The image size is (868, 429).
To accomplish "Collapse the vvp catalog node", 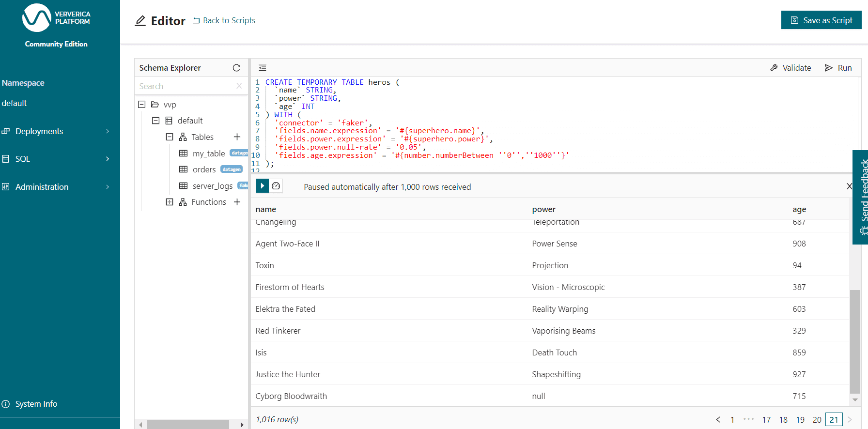I will pyautogui.click(x=142, y=105).
